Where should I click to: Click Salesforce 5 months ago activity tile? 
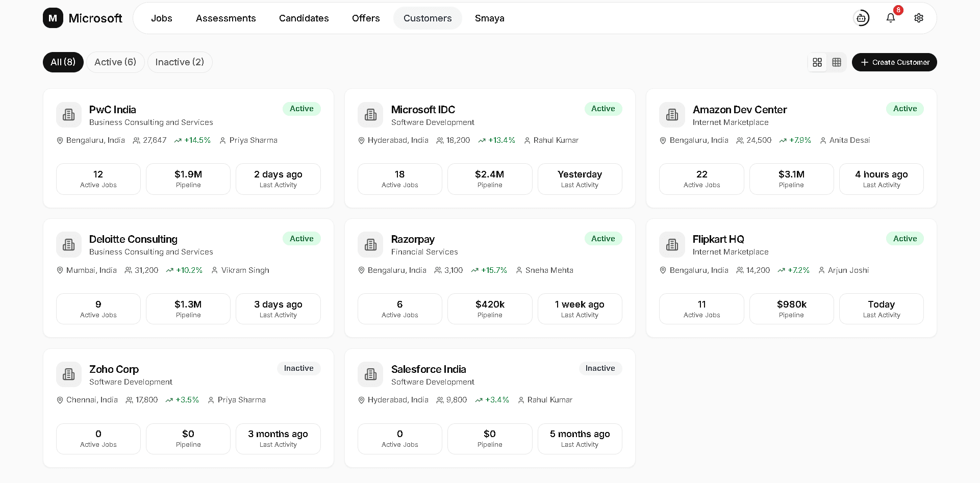pyautogui.click(x=580, y=439)
